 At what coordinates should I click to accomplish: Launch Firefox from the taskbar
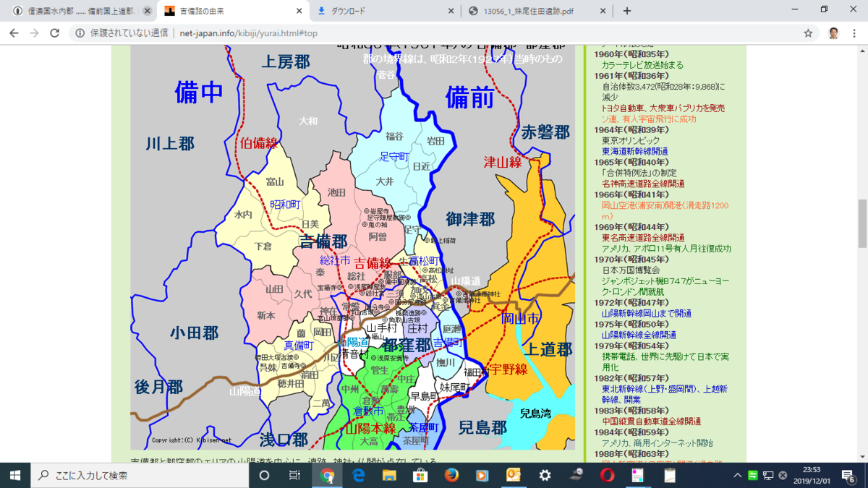451,475
